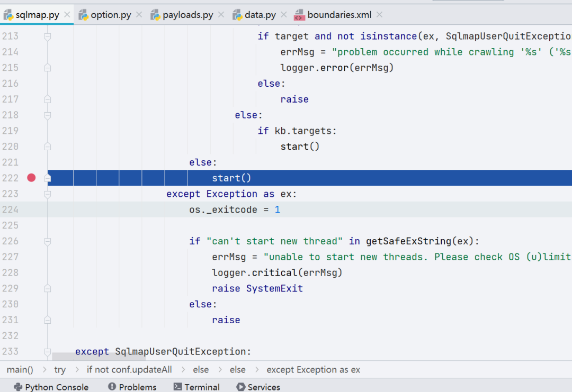The image size is (572, 392).
Task: Select main() in the breadcrumb bar
Action: click(x=20, y=370)
